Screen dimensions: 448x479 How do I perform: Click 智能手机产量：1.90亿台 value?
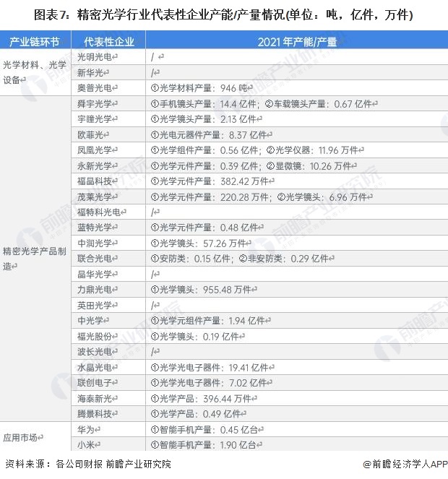pos(206,445)
